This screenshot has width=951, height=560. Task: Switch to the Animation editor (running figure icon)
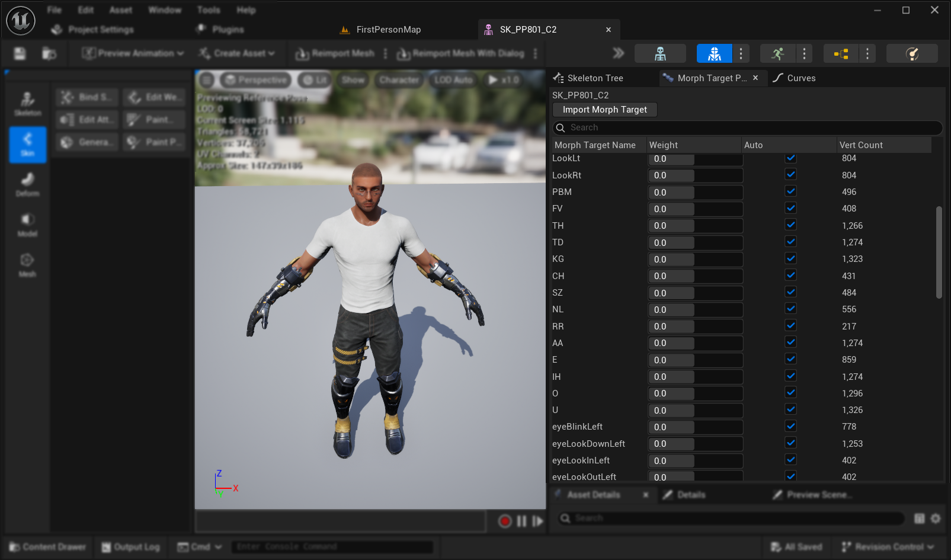coord(777,53)
